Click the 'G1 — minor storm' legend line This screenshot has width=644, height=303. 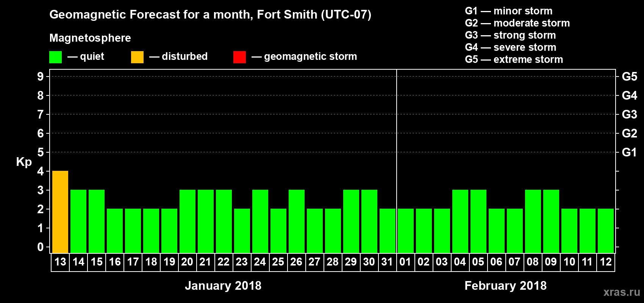509,11
